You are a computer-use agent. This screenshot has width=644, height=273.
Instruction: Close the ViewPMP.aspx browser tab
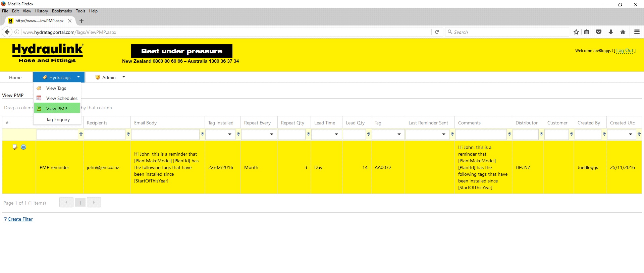(x=70, y=21)
